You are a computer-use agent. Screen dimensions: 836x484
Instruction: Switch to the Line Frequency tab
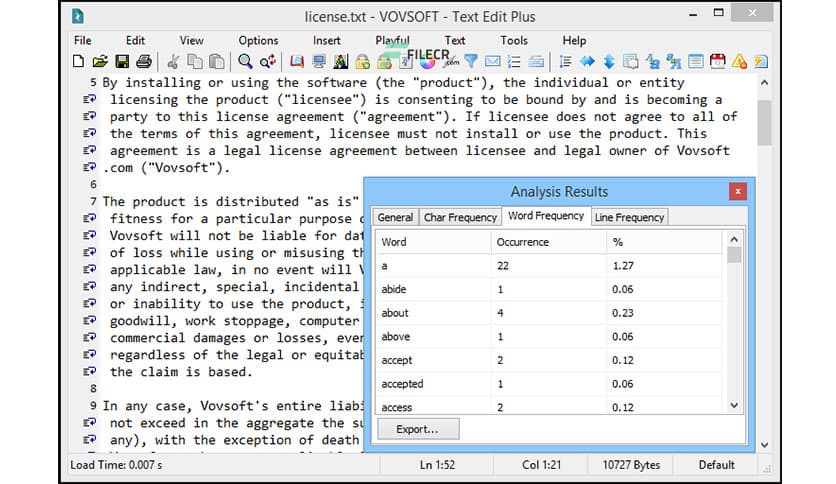629,217
